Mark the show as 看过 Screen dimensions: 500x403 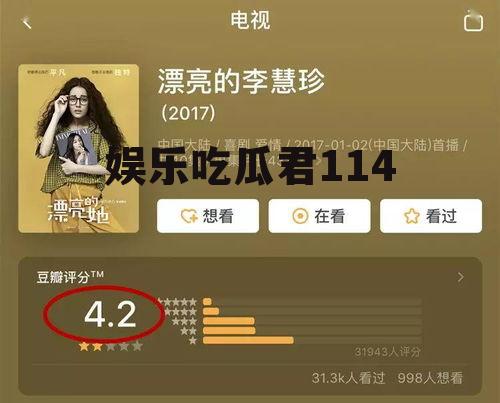(431, 216)
